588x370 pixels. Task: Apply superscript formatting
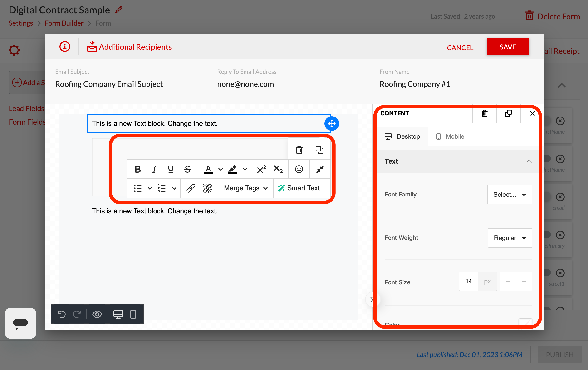coord(261,169)
